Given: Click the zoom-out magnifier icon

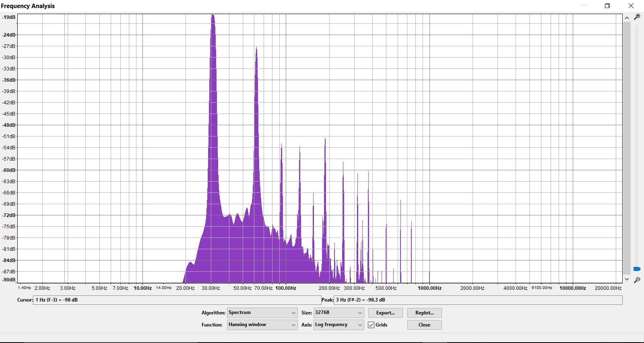Looking at the screenshot, I should 637,280.
